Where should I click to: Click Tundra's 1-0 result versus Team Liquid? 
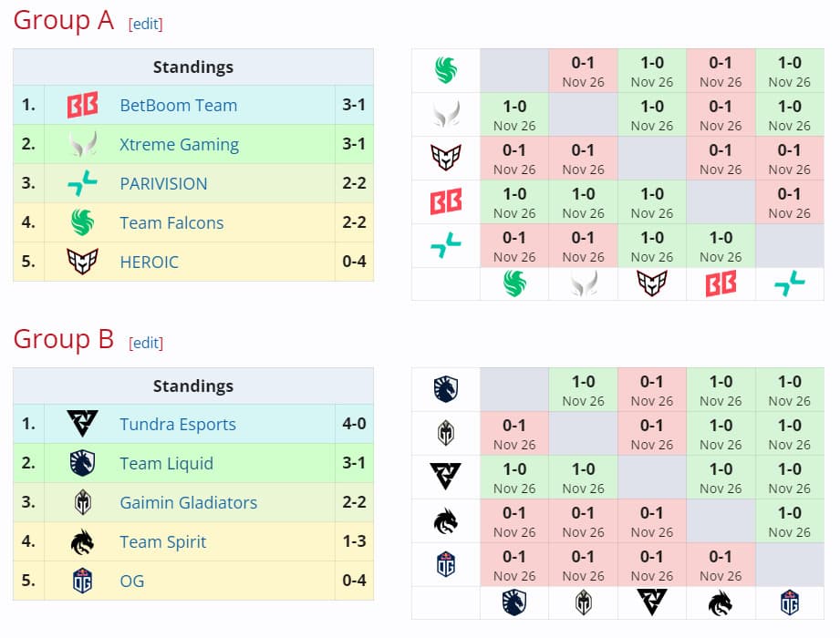(513, 476)
